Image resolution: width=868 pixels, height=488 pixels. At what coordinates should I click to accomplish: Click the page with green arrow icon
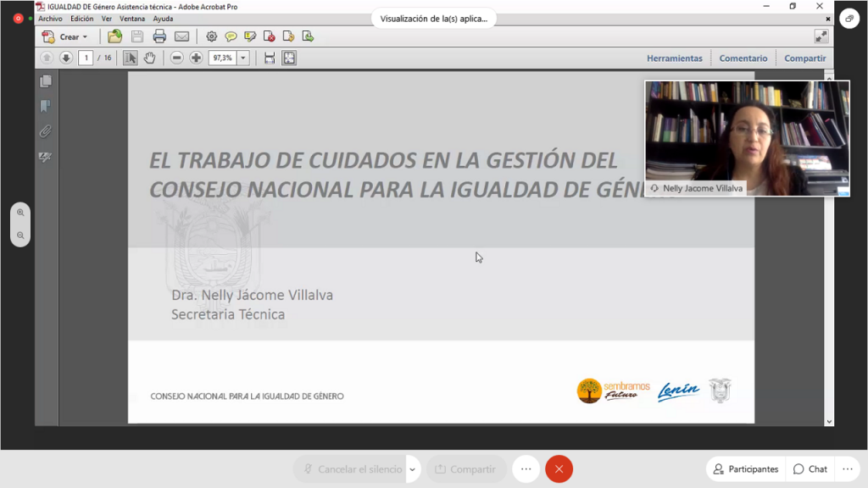tap(309, 36)
